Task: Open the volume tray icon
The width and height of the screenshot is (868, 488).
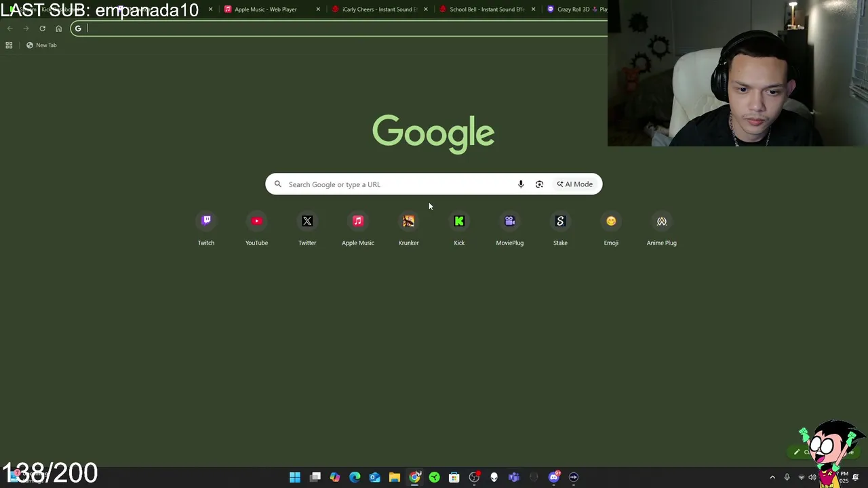Action: [812, 477]
